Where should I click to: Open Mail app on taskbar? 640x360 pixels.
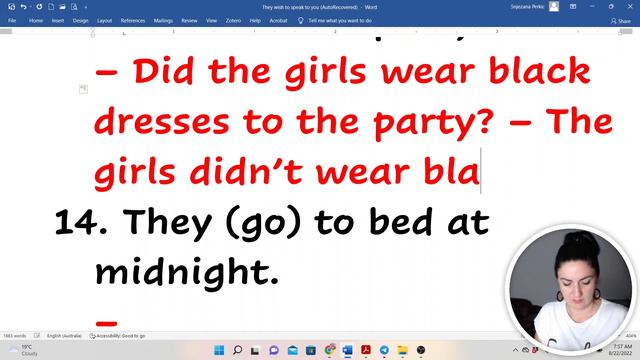point(293,350)
